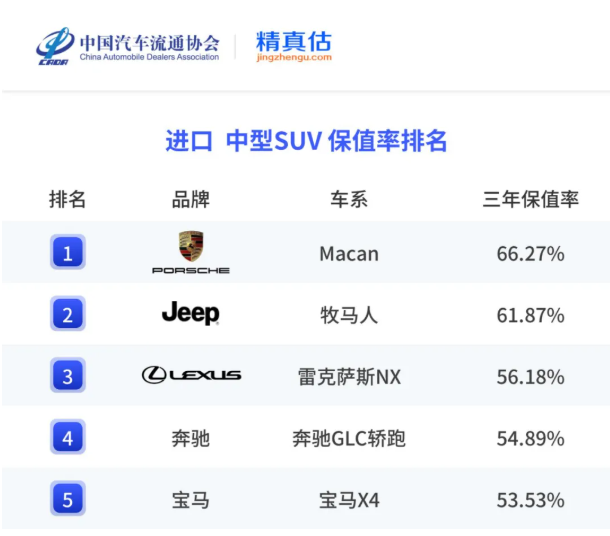Viewport: 610px width, 536px height.
Task: Click the 宝马X4 model entry
Action: (x=349, y=499)
